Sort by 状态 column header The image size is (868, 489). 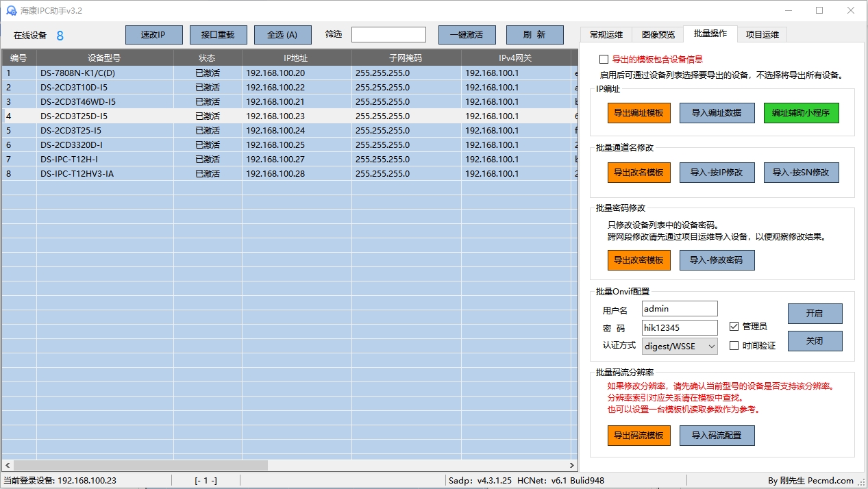[208, 58]
